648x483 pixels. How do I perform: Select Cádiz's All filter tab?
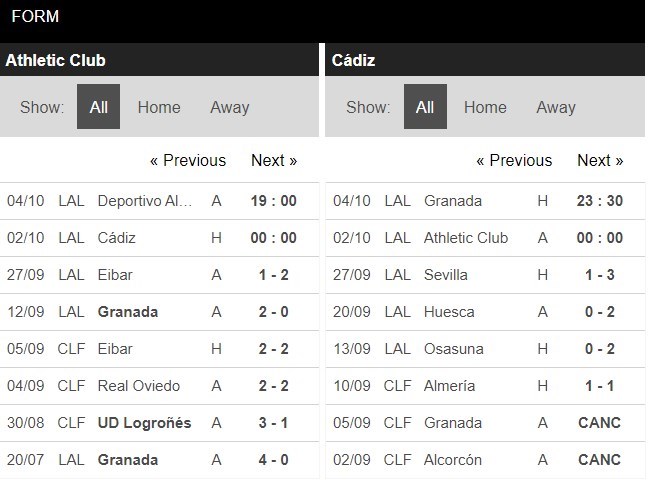(x=425, y=107)
